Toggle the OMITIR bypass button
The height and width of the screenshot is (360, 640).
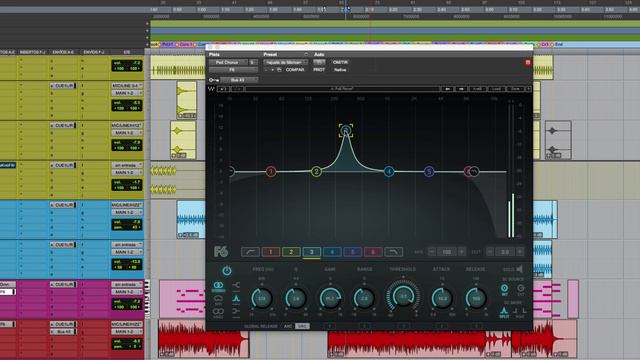click(340, 62)
